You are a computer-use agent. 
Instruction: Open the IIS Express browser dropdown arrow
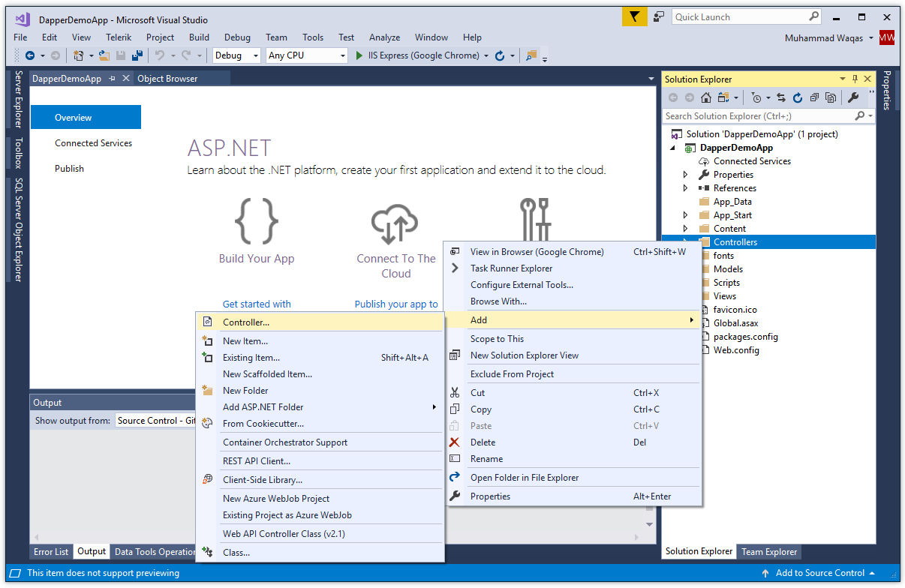click(486, 55)
